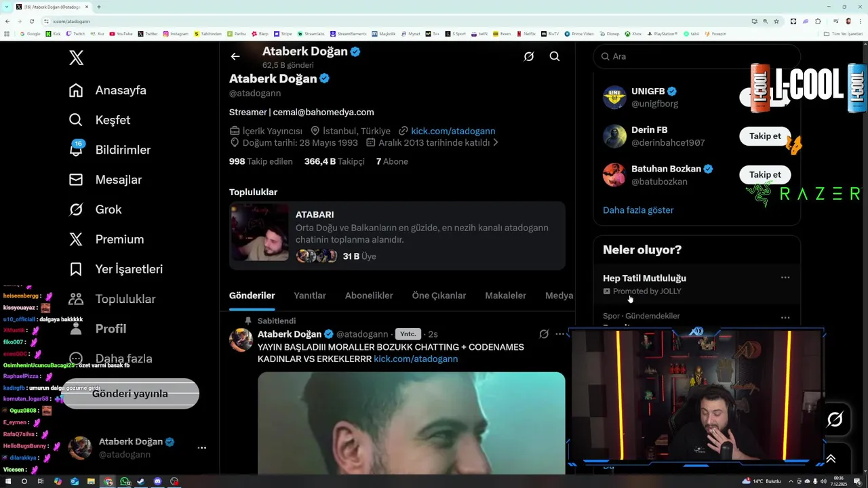The image size is (868, 488).
Task: Click the floating Grok button
Action: pos(835,420)
